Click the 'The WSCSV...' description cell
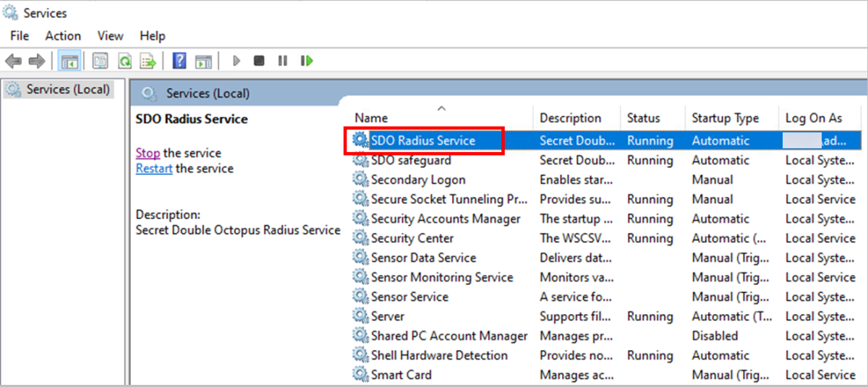Viewport: 868px width, 387px height. [576, 239]
